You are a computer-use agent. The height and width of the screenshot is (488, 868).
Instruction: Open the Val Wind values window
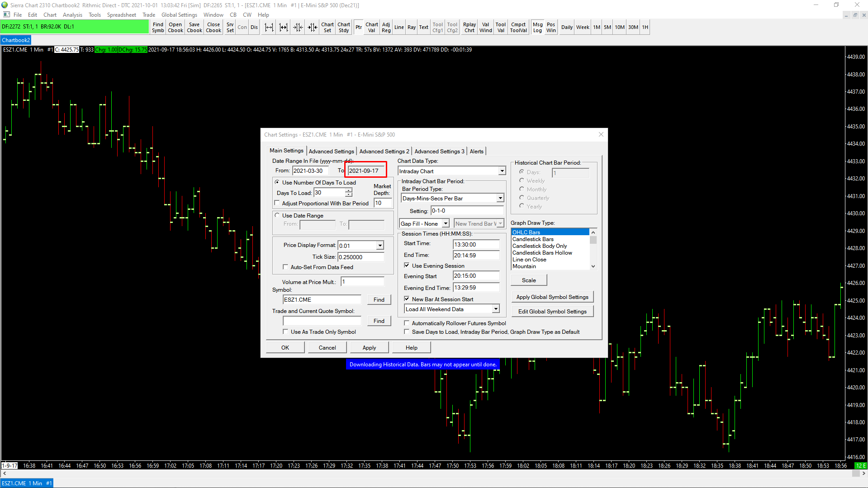tap(486, 28)
